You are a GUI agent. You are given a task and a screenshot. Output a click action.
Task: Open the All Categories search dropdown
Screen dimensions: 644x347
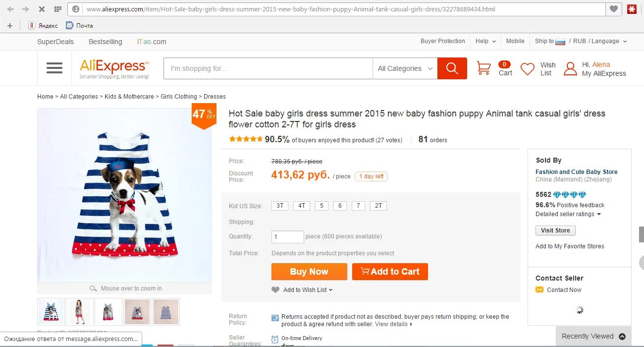(x=405, y=68)
